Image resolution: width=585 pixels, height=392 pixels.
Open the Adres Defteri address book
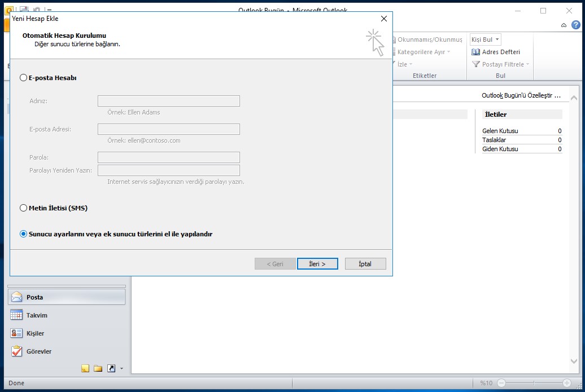[x=496, y=52]
